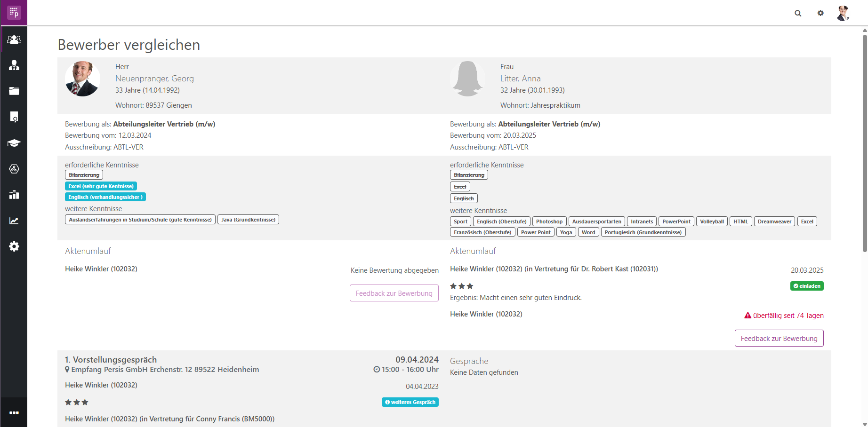The height and width of the screenshot is (427, 868).
Task: Click the hexagon network icon in sidebar
Action: click(x=14, y=169)
